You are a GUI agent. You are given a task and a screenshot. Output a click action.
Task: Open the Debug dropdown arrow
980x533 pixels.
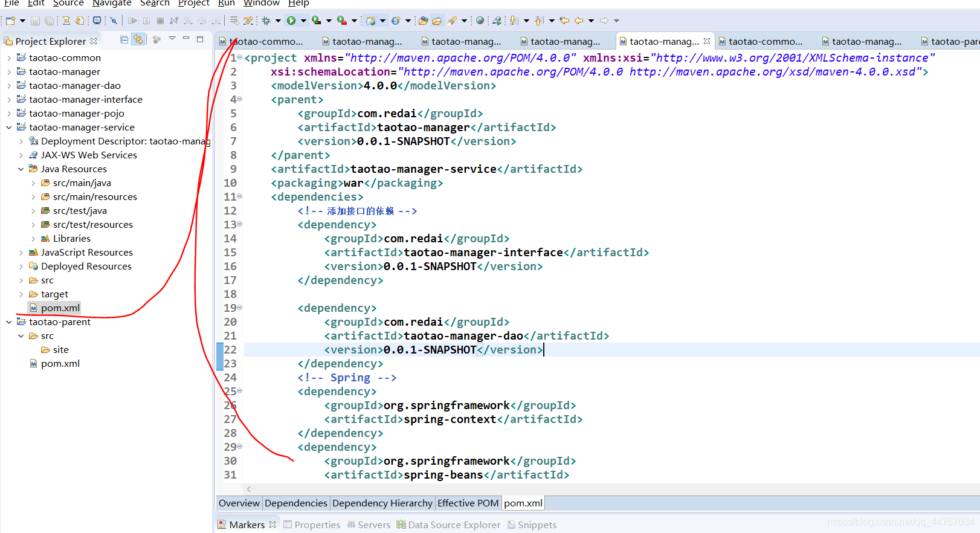[278, 21]
